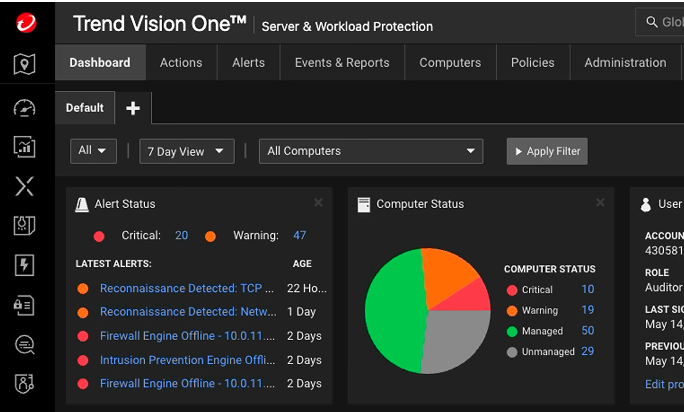Open the magnifier search sidebar icon
Screen dimensions: 684x412
(x=25, y=344)
